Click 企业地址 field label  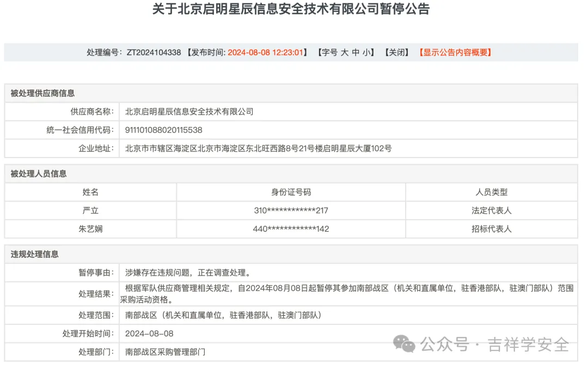point(96,148)
